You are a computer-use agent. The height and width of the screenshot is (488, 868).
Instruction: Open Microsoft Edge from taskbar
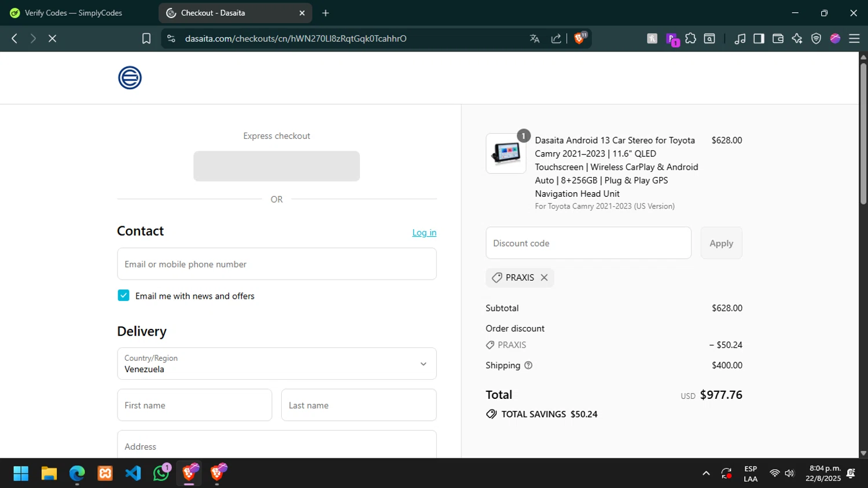pos(77,474)
